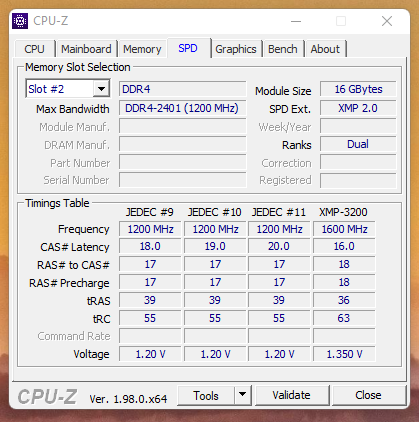Minimize the CPU-Z window
Image resolution: width=419 pixels, height=422 pixels.
click(296, 22)
